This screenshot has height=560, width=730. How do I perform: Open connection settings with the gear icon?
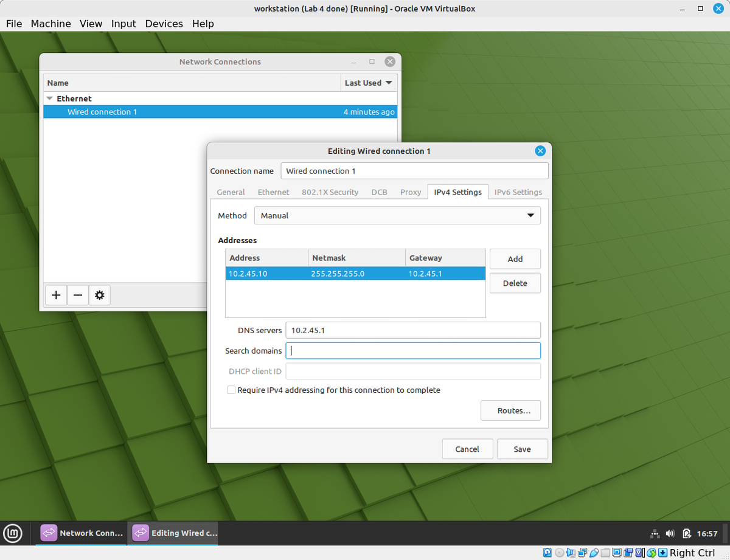coord(100,296)
